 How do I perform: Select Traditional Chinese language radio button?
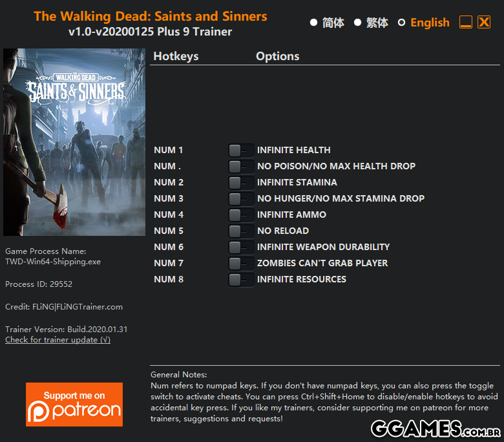(x=357, y=23)
